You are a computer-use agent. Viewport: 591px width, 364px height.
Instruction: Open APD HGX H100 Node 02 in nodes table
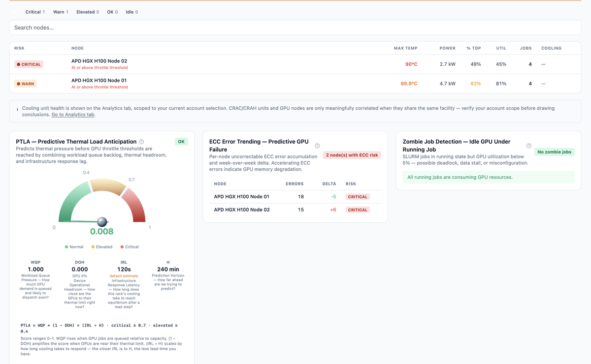99,61
